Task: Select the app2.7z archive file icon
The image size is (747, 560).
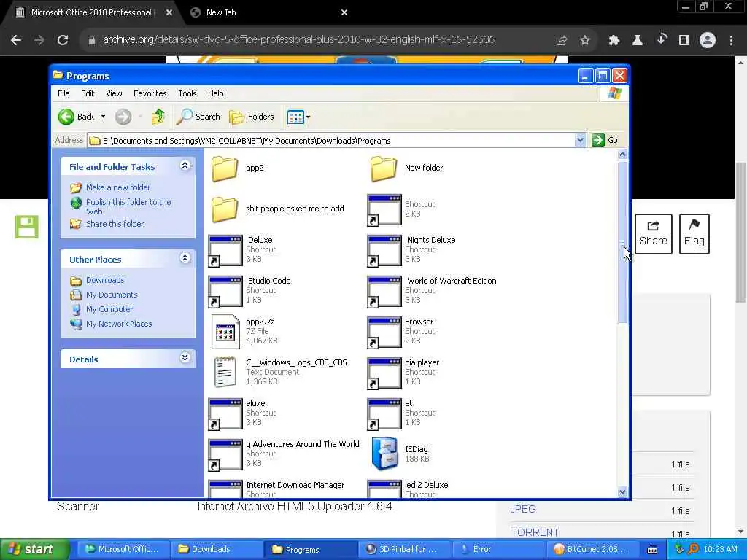Action: [x=225, y=332]
